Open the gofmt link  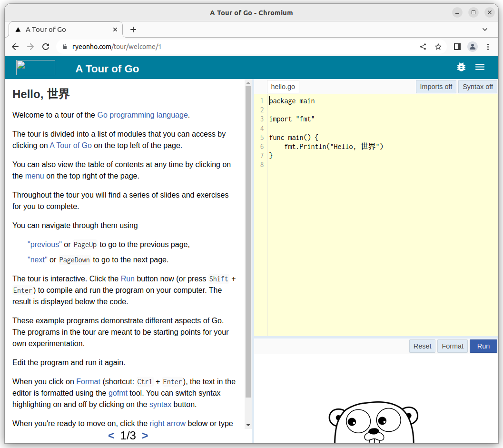[118, 393]
